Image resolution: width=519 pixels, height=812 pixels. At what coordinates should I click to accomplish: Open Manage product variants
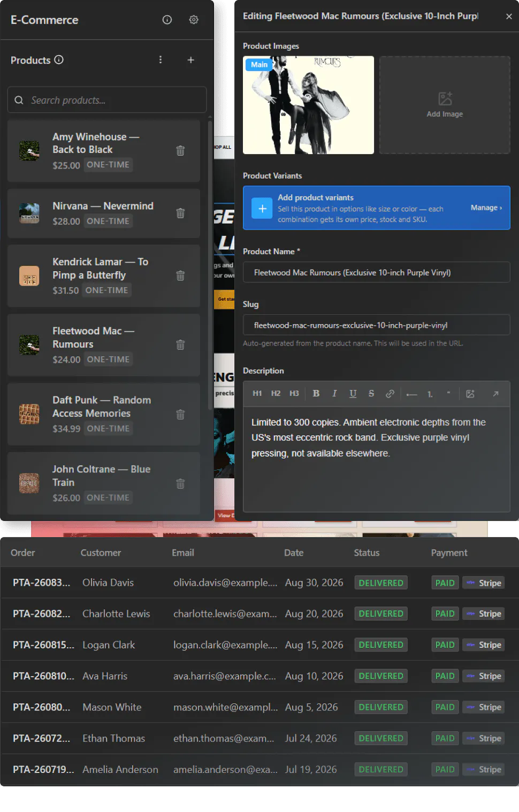click(x=486, y=208)
